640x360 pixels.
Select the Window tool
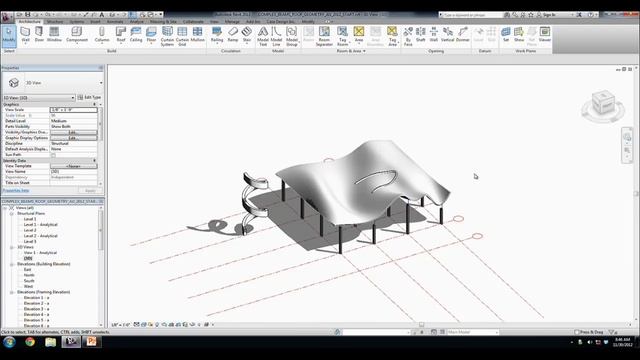(54, 34)
